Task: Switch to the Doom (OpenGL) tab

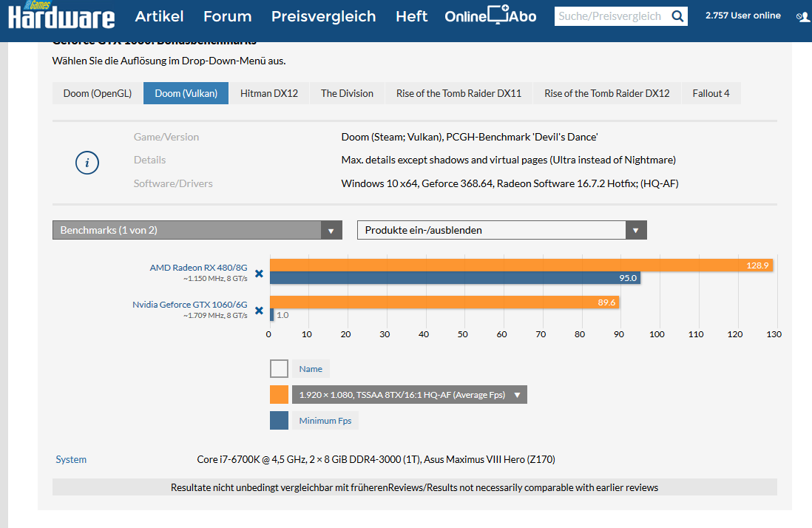Action: [98, 93]
